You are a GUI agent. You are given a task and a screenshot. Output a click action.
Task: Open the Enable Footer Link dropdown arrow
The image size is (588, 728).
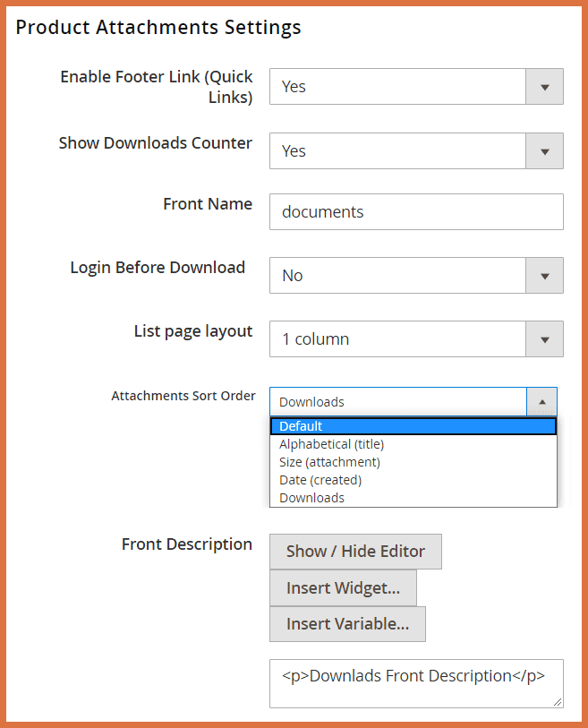[544, 86]
